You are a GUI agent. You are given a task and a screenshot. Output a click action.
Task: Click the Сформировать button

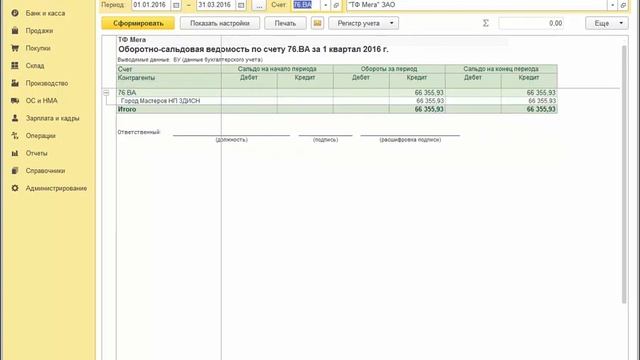[138, 23]
